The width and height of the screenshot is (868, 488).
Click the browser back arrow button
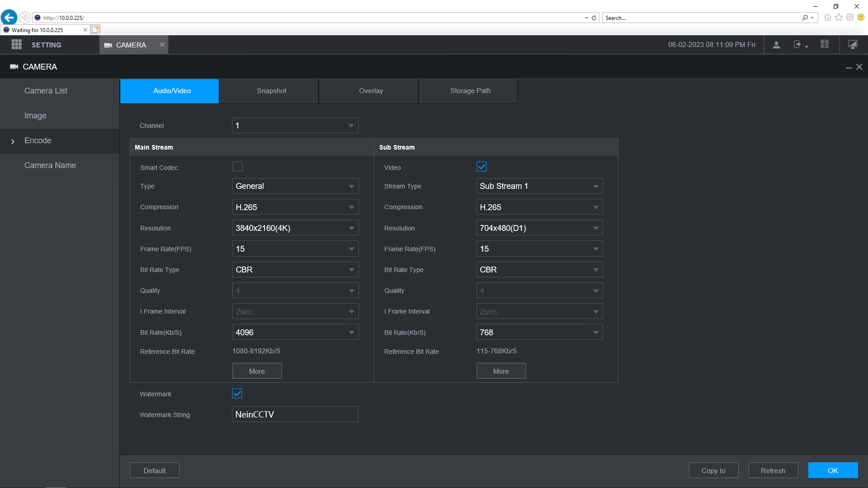[x=9, y=18]
